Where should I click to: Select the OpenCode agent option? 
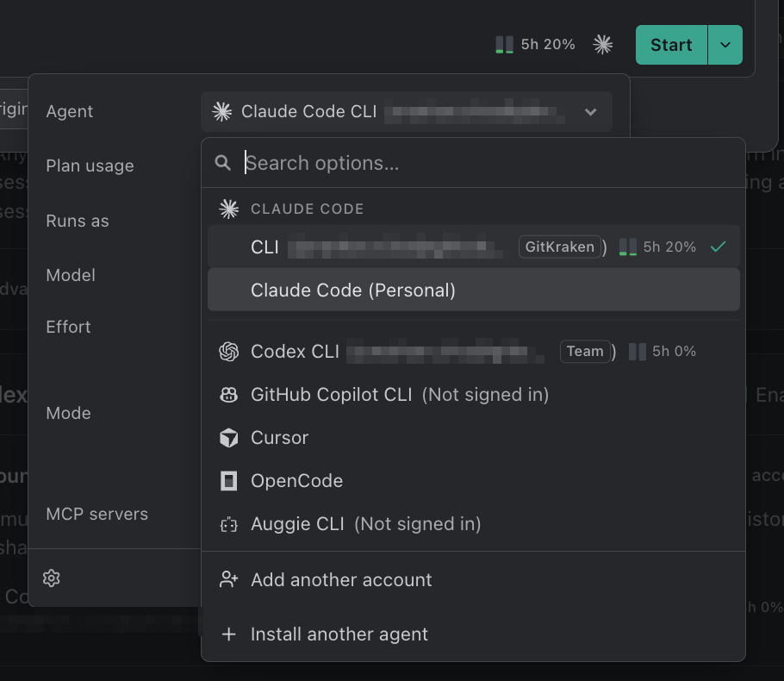click(474, 481)
